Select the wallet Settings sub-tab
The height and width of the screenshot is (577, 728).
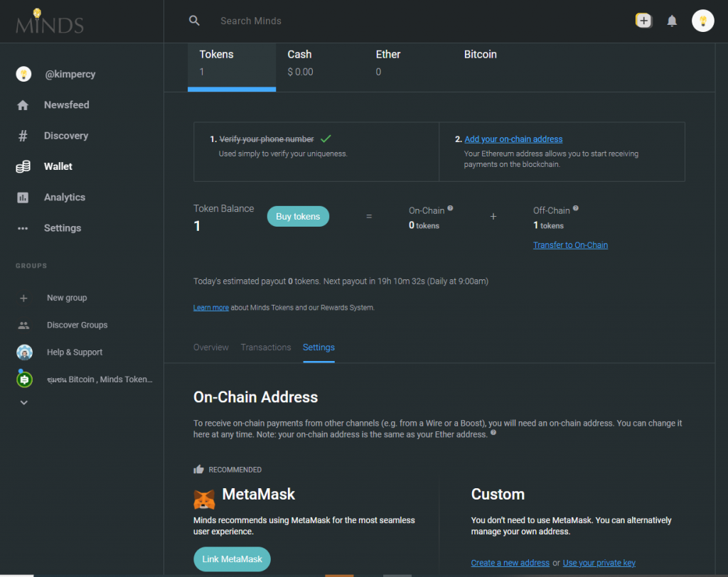[318, 347]
